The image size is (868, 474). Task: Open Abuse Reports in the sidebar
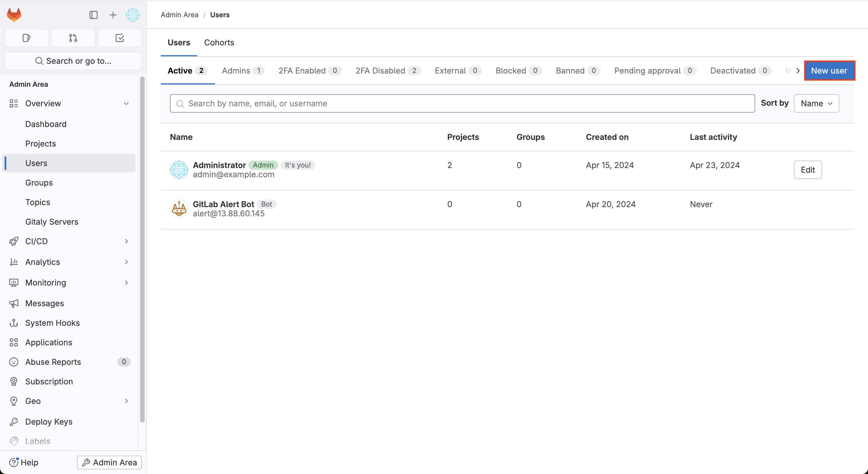[x=53, y=362]
